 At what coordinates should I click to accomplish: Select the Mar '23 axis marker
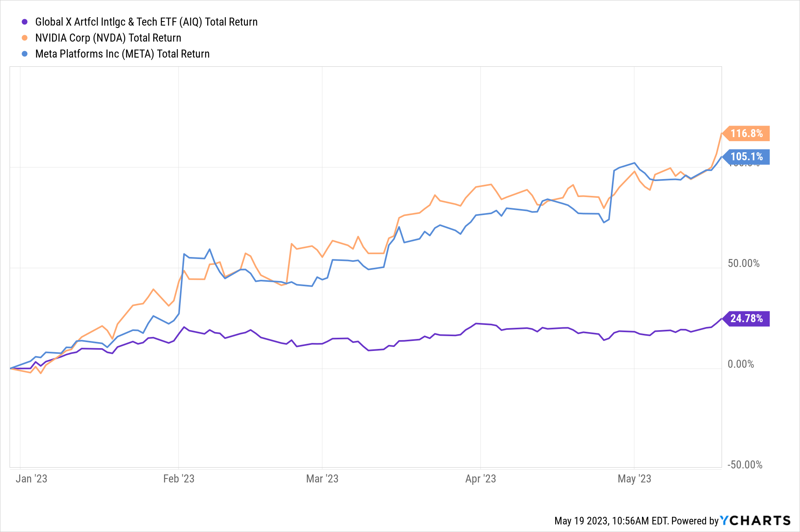pos(322,478)
